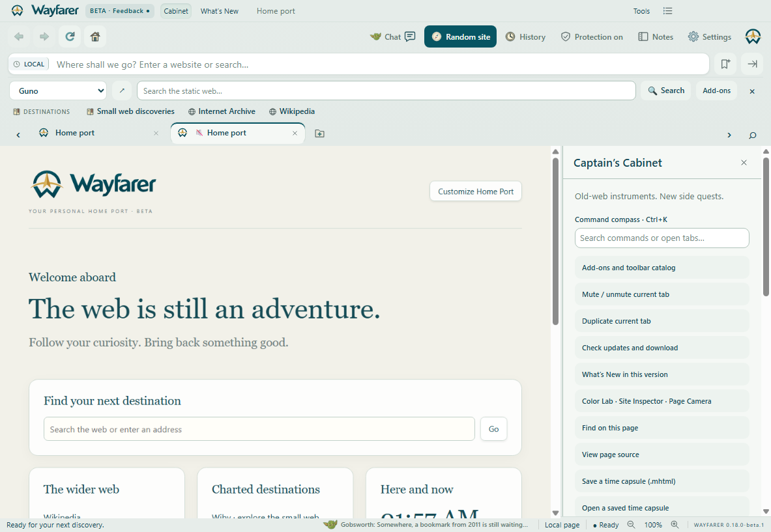The image size is (771, 532).
Task: Select What's New in this version
Action: 662,374
